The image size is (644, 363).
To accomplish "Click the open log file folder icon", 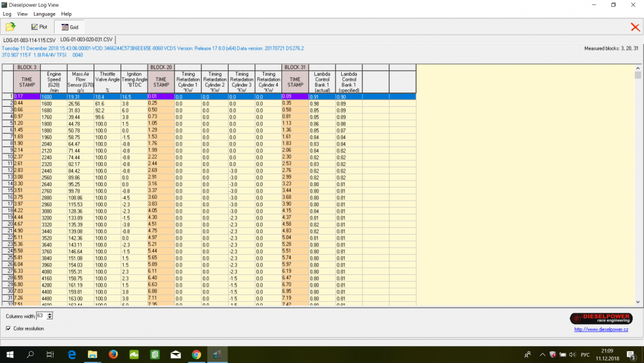I will click(x=11, y=27).
